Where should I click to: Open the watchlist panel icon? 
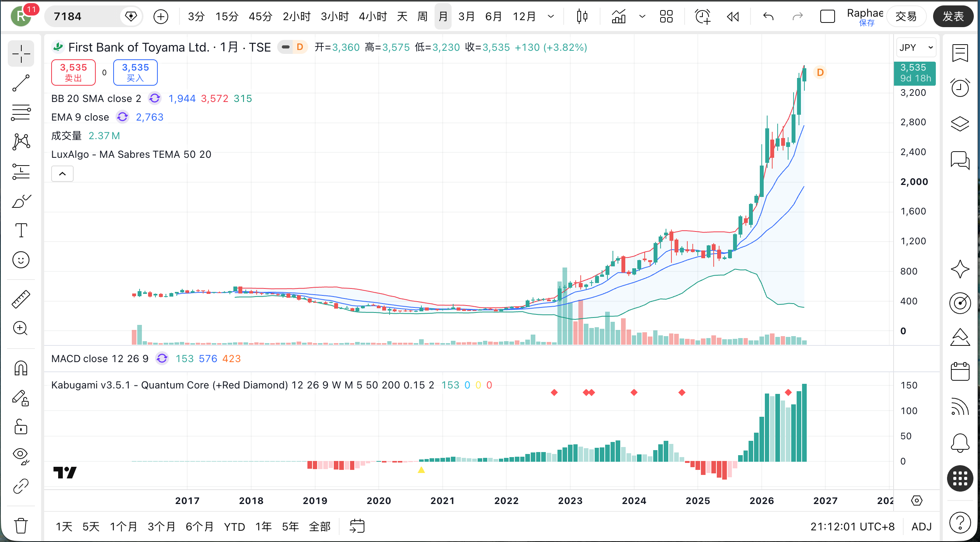click(960, 54)
